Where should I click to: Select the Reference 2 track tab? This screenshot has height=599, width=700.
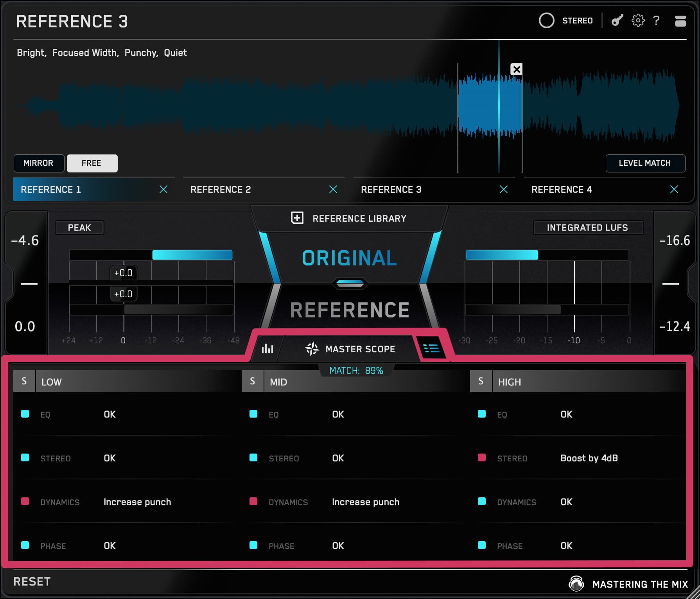click(x=221, y=190)
